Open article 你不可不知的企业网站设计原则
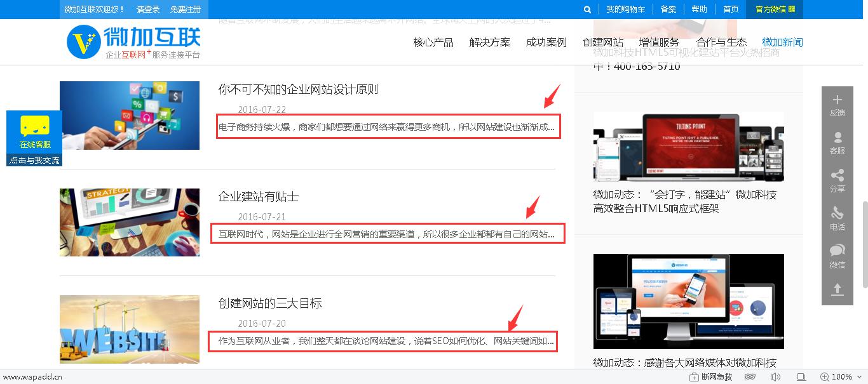 (x=298, y=89)
